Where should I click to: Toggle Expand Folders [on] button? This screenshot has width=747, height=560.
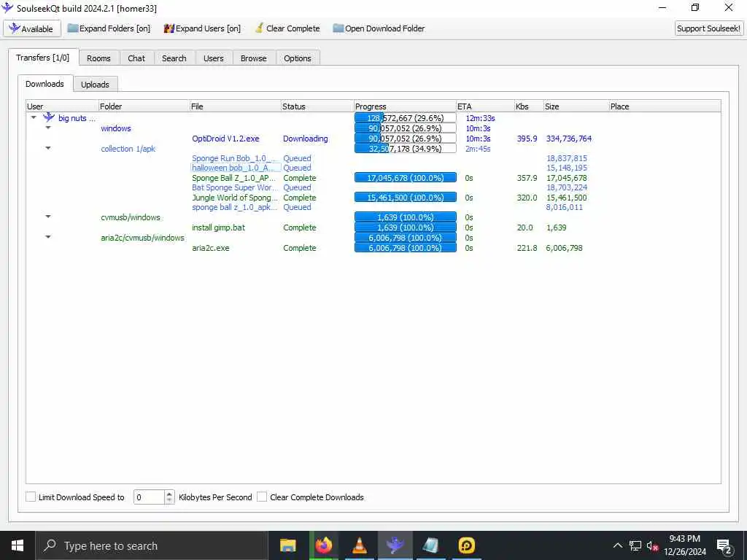pos(109,28)
